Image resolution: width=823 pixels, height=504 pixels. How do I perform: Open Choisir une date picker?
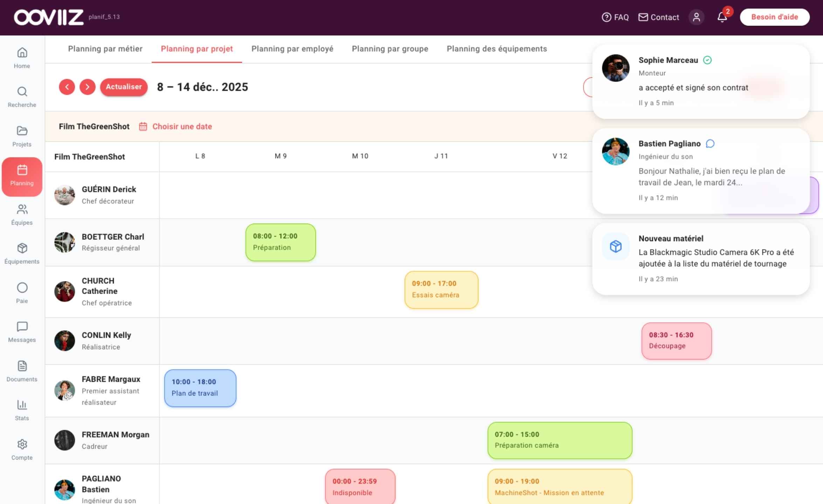[176, 126]
